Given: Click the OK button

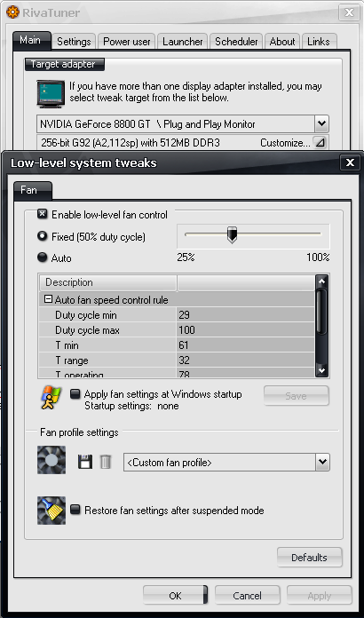Looking at the screenshot, I should pos(175,596).
